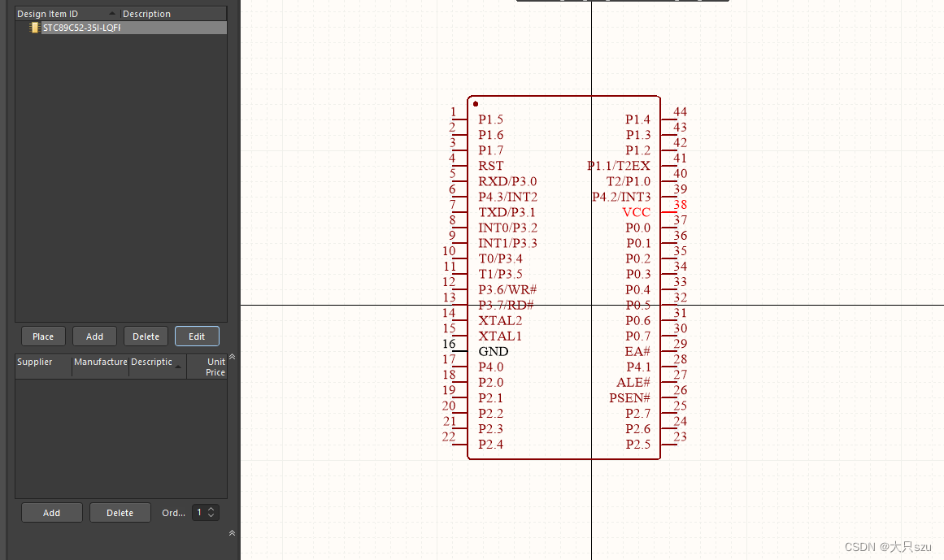Select the XTAL2 pin label
The height and width of the screenshot is (560, 944).
500,320
